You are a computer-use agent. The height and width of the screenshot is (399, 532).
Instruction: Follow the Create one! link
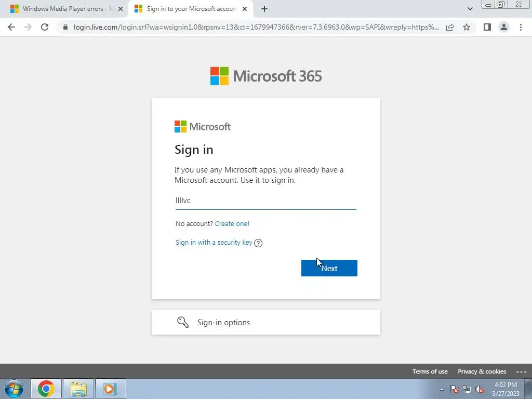click(x=232, y=223)
